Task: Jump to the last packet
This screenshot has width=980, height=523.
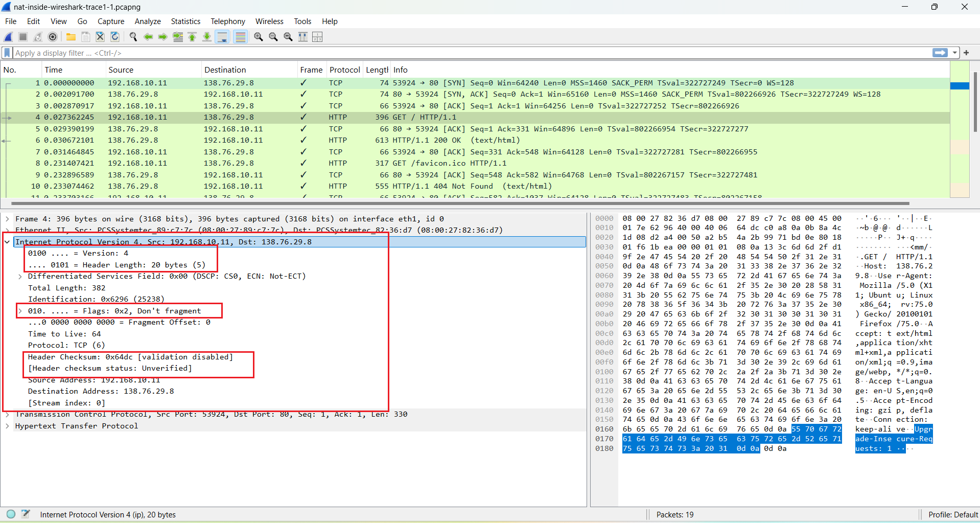Action: tap(207, 37)
